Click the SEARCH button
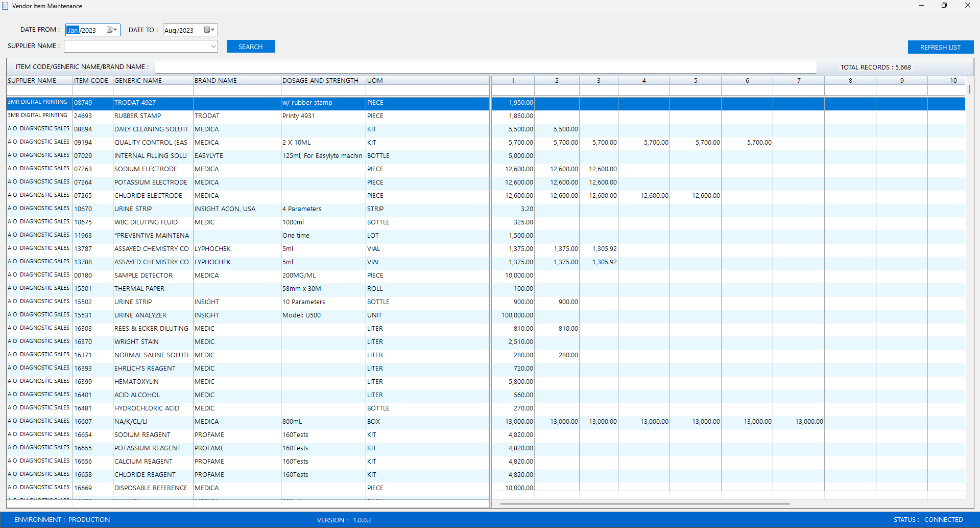 point(250,47)
